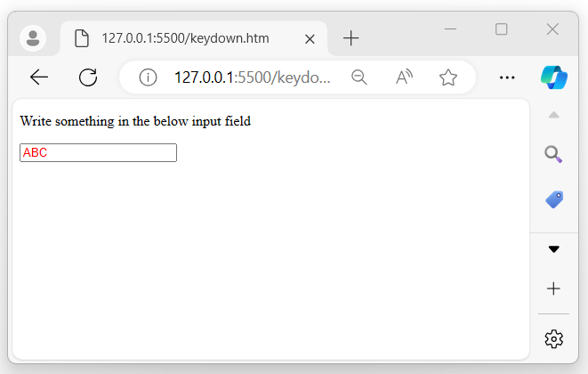Select the 127.0.0.1:5500/keydown.htm tab
Screen dimensions: 588x374
185,38
